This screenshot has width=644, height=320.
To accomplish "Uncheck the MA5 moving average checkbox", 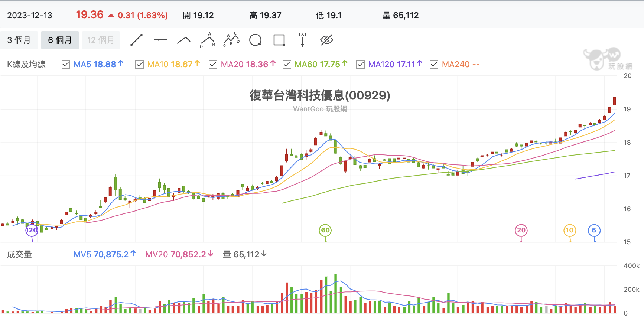I will coord(66,65).
